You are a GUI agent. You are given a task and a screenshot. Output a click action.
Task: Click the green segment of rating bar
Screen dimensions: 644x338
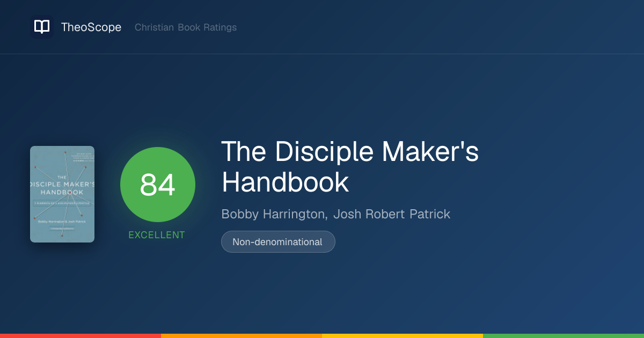[x=563, y=336]
